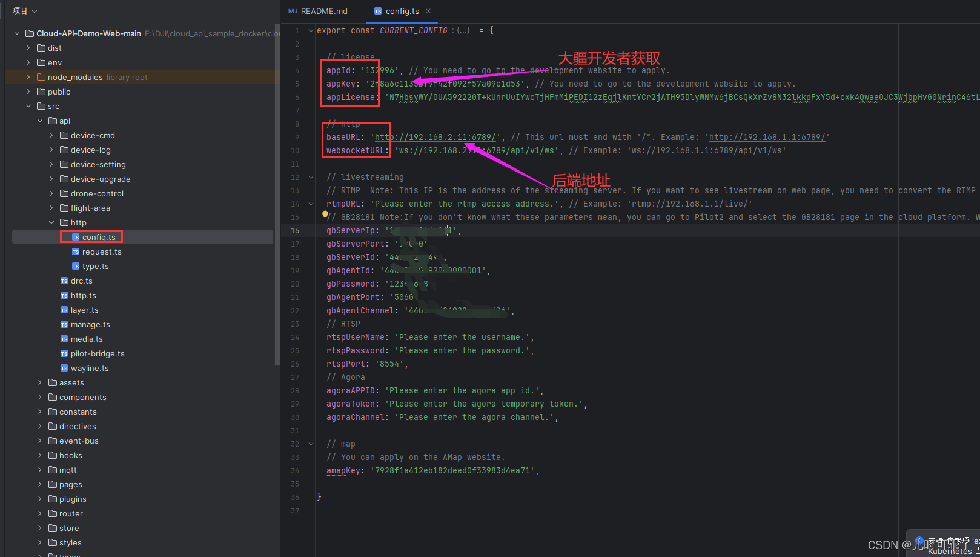Click the config.ts TypeScript file icon

[76, 237]
